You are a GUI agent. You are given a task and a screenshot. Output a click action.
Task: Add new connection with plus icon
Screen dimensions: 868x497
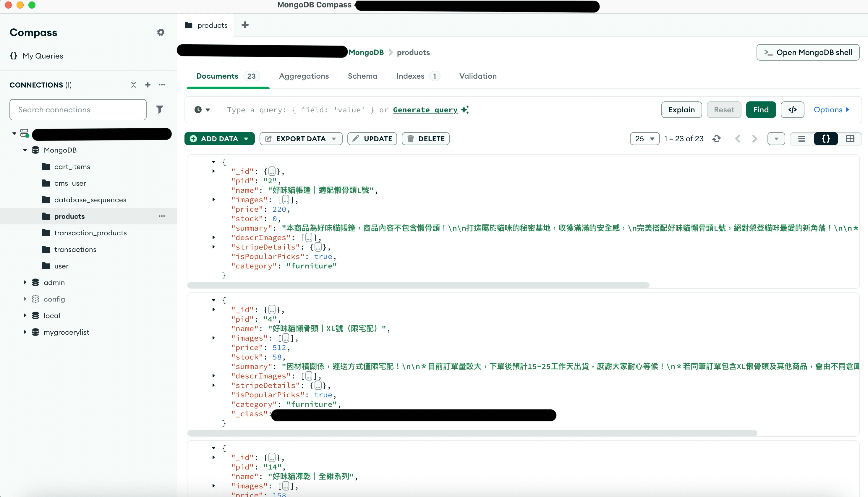click(x=148, y=85)
